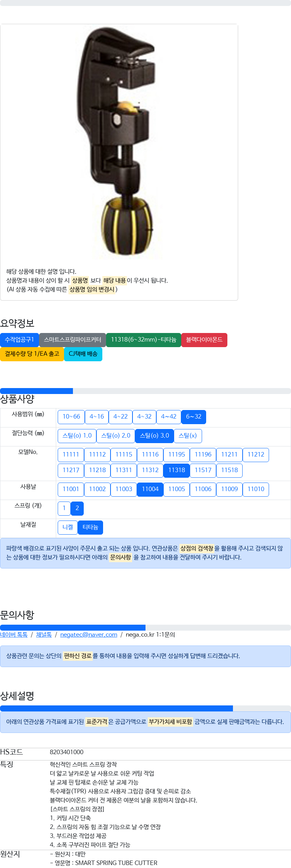The height and width of the screenshot is (868, 291).
Task: Select the 10~66 usage range option
Action: coord(71,417)
